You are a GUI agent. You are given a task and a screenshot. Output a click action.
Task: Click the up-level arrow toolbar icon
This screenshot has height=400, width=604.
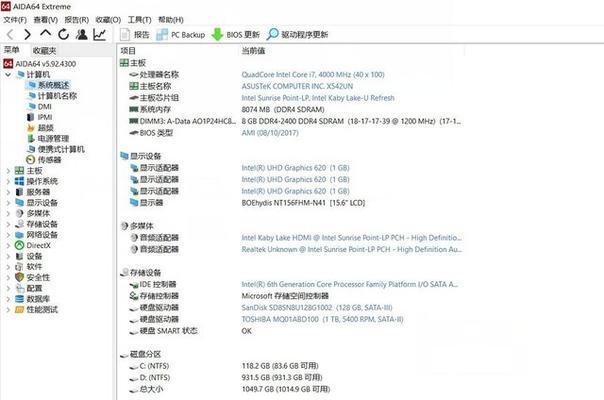point(45,33)
